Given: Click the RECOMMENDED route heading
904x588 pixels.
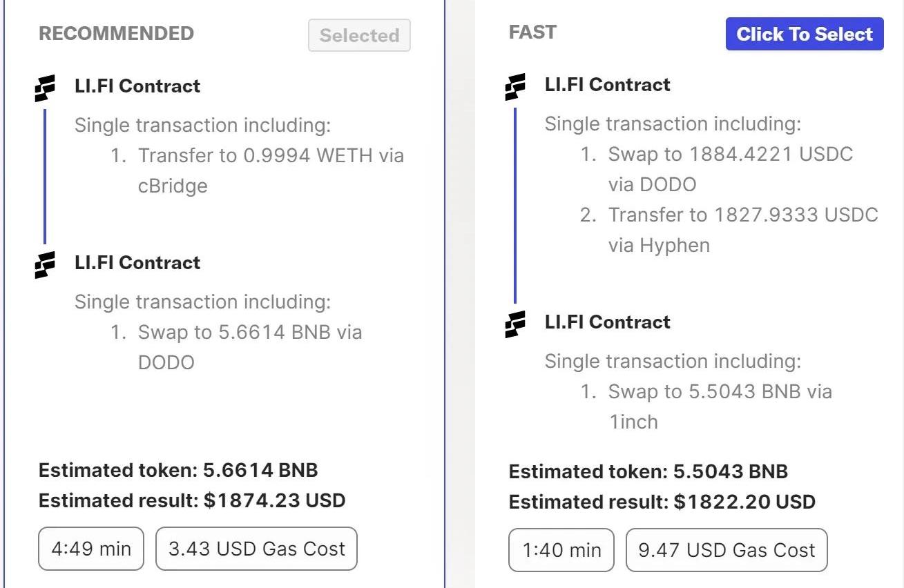Looking at the screenshot, I should pyautogui.click(x=116, y=34).
